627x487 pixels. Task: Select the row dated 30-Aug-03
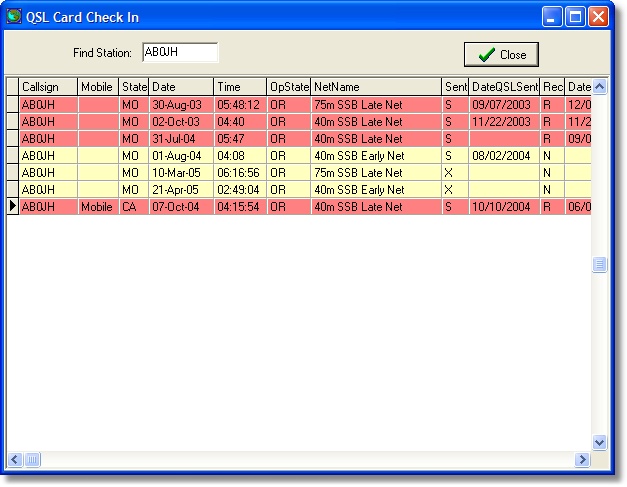tap(180, 104)
